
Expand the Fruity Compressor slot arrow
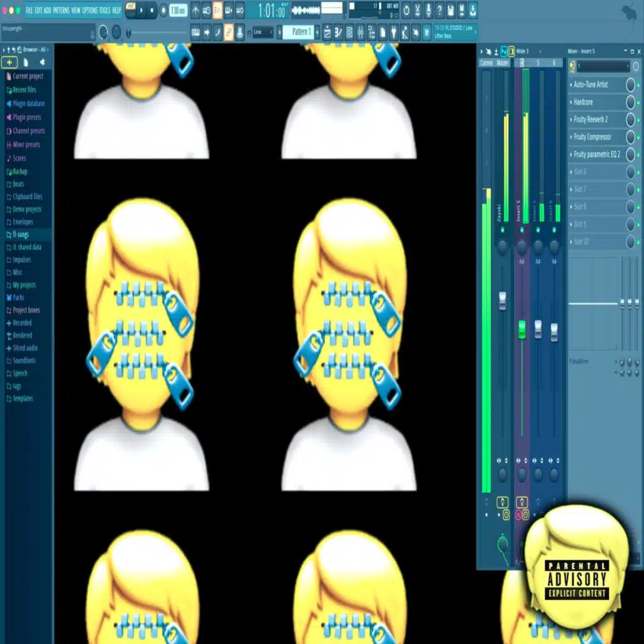tap(571, 136)
